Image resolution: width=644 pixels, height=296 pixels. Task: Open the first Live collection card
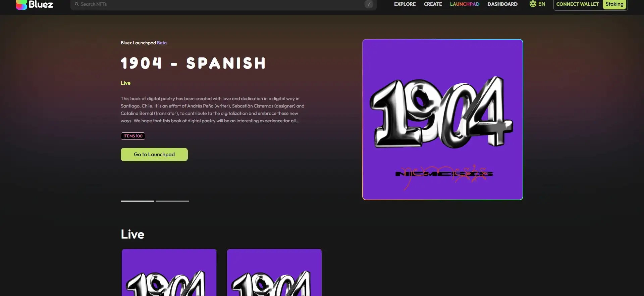coord(169,272)
